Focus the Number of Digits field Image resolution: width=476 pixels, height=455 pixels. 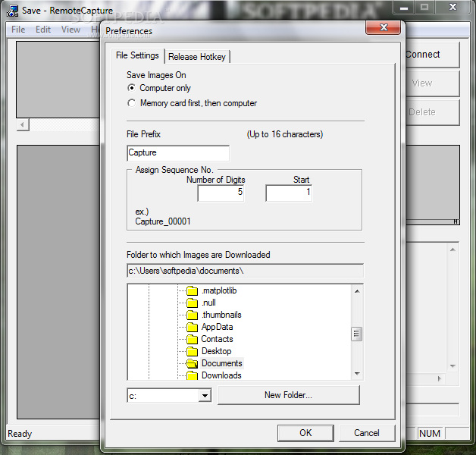click(x=221, y=193)
